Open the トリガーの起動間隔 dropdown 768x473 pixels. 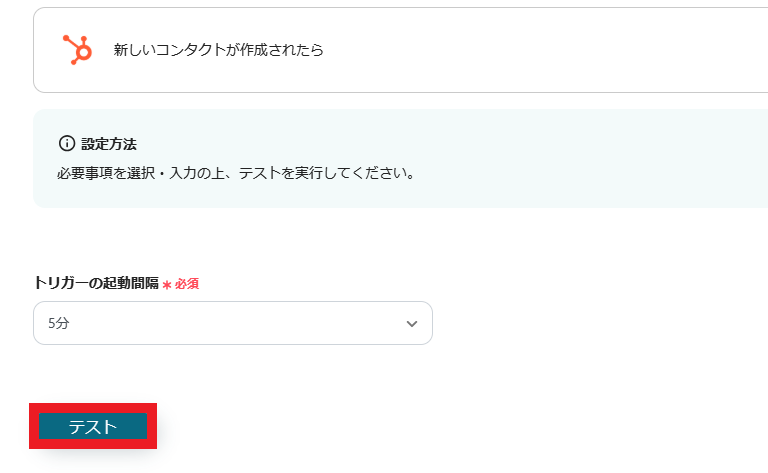(x=232, y=323)
